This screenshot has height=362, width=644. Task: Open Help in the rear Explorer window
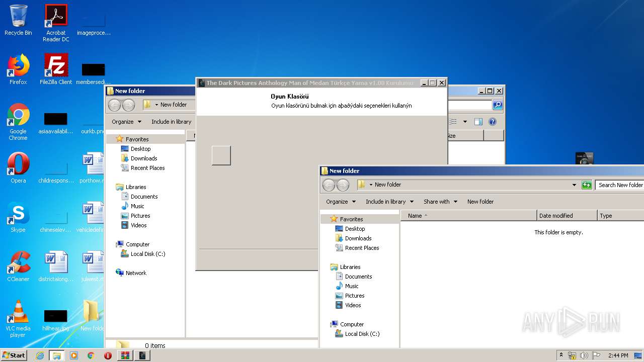tap(493, 122)
